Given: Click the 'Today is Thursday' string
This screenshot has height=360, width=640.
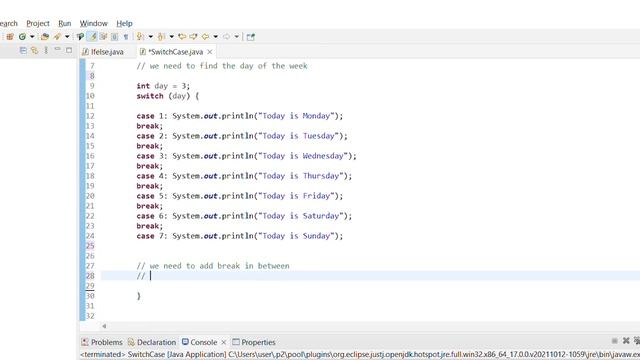Looking at the screenshot, I should 301,176.
